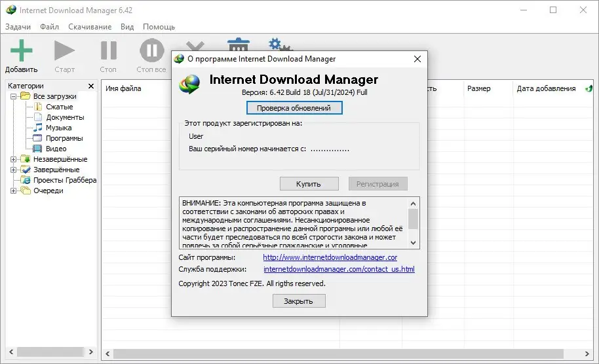This screenshot has width=599, height=364.
Task: Open the internetdownloadmanager.com website link
Action: [330, 257]
